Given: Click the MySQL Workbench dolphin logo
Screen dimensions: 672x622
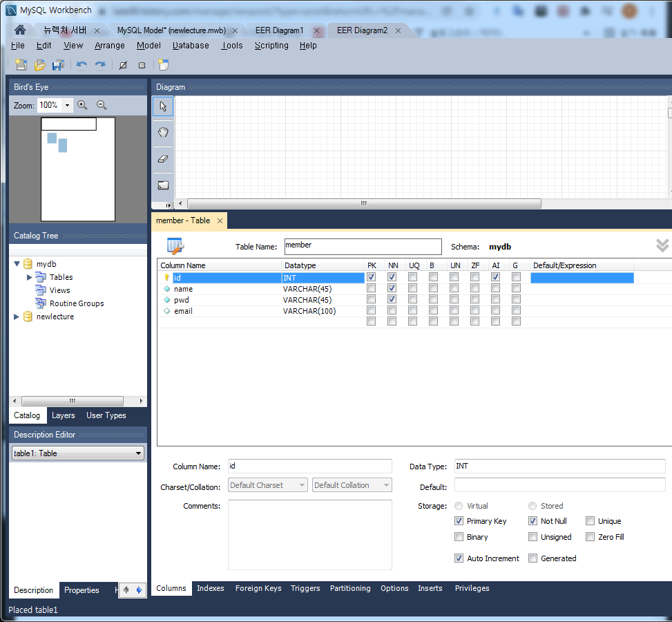Looking at the screenshot, I should pyautogui.click(x=11, y=10).
